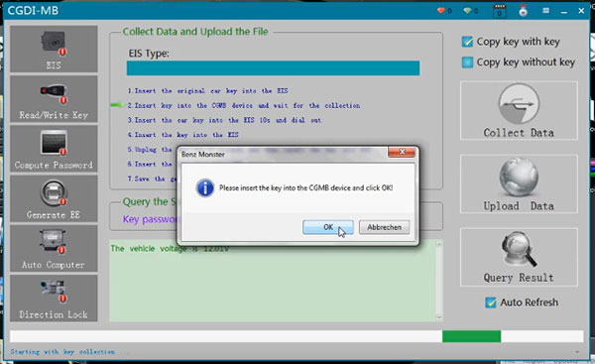Click the log panel scrollbar
Viewport: 595px width, 364px height.
[x=439, y=281]
